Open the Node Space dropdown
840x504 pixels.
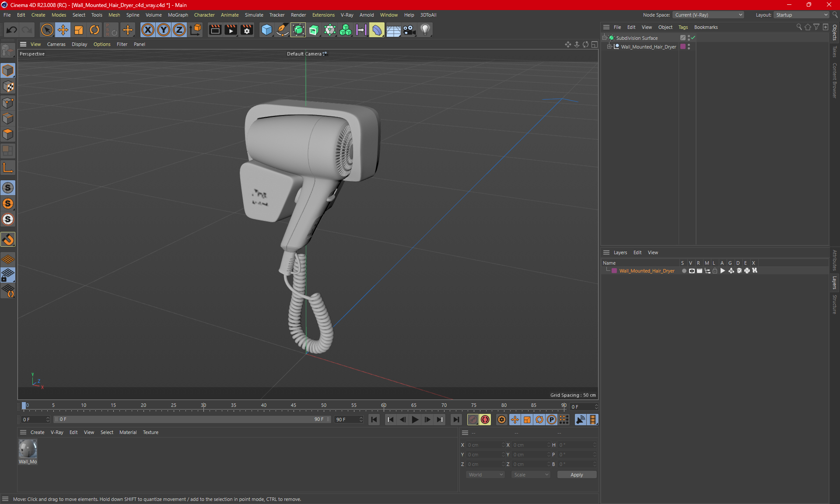tap(708, 15)
